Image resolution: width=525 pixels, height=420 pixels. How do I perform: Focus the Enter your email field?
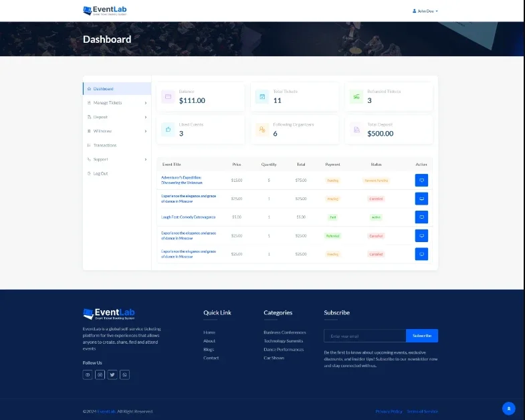tap(365, 336)
